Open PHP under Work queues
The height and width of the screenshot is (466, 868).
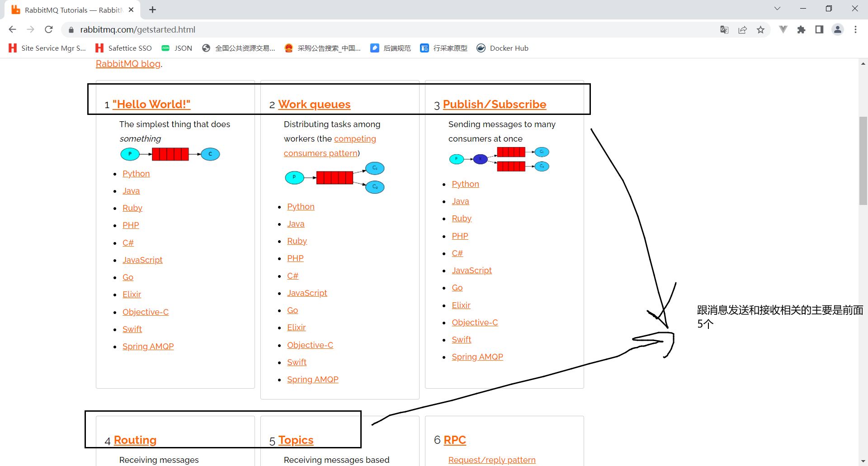pos(295,258)
